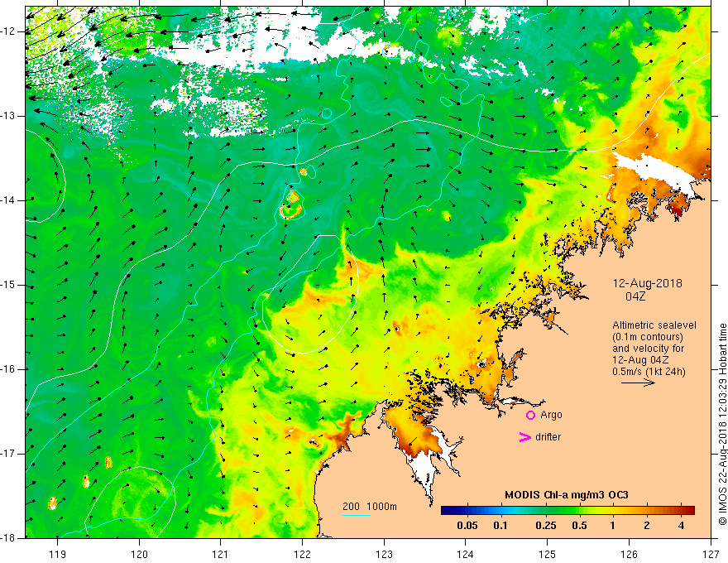Click the '0.5m/s (1kt 24h)' scale text
This screenshot has height=563, width=728.
coord(649,371)
